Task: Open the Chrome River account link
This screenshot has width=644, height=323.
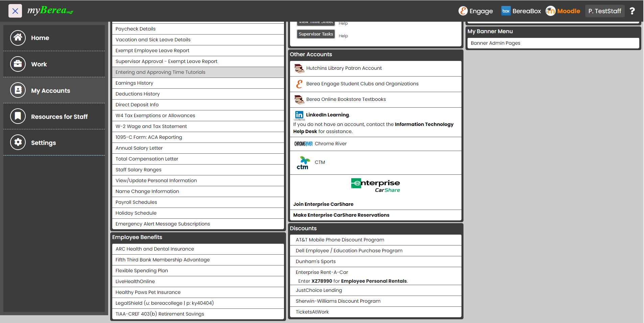Action: click(x=330, y=144)
